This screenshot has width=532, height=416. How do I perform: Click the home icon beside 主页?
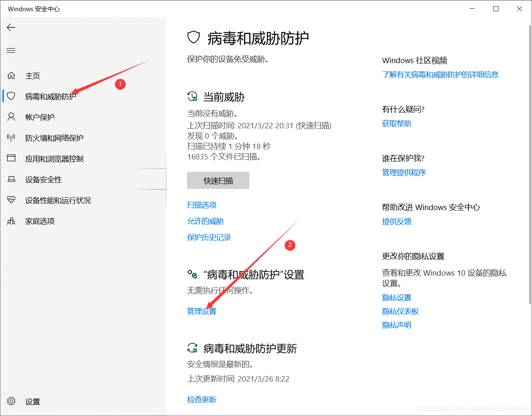pyautogui.click(x=11, y=76)
